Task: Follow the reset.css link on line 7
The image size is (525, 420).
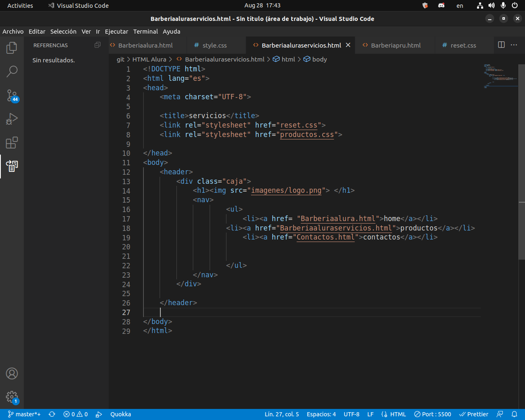Action: point(299,125)
